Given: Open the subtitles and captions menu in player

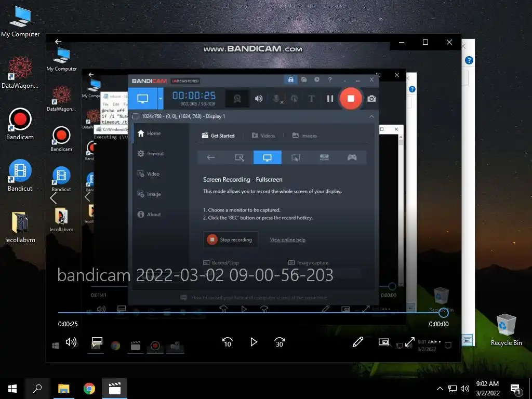Looking at the screenshot, I should (97, 342).
